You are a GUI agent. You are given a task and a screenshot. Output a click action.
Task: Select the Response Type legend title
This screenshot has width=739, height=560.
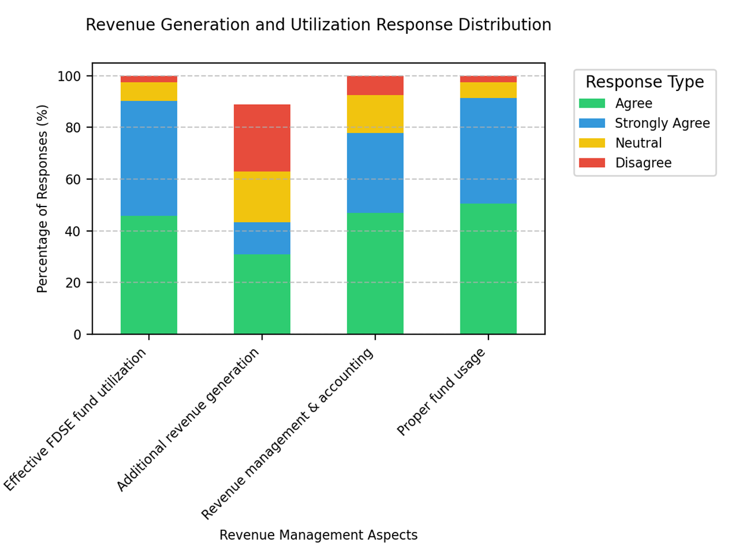(x=644, y=82)
